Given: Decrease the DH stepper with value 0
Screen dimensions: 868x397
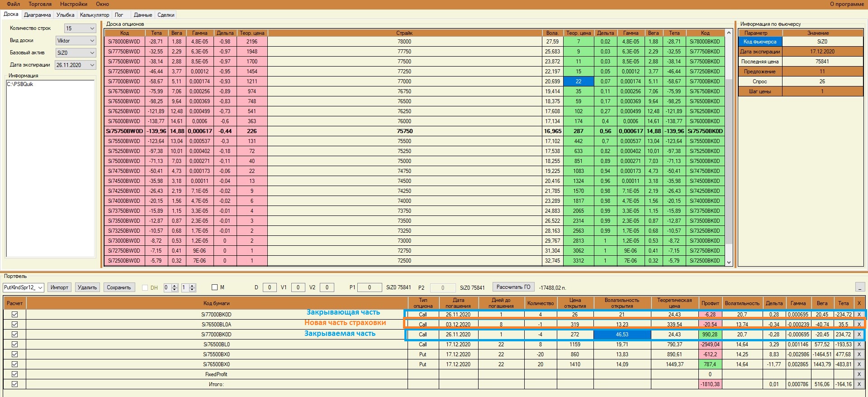Looking at the screenshot, I should pyautogui.click(x=175, y=289).
